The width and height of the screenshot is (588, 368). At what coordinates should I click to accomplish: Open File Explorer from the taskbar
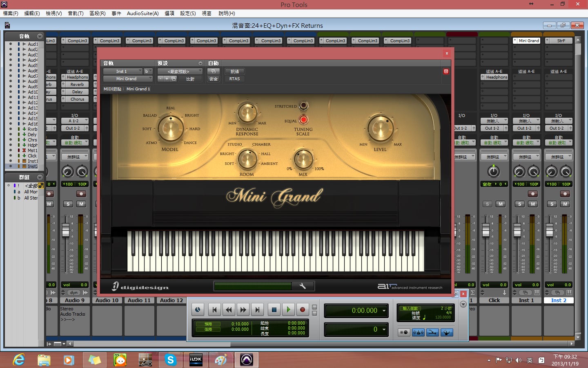44,360
